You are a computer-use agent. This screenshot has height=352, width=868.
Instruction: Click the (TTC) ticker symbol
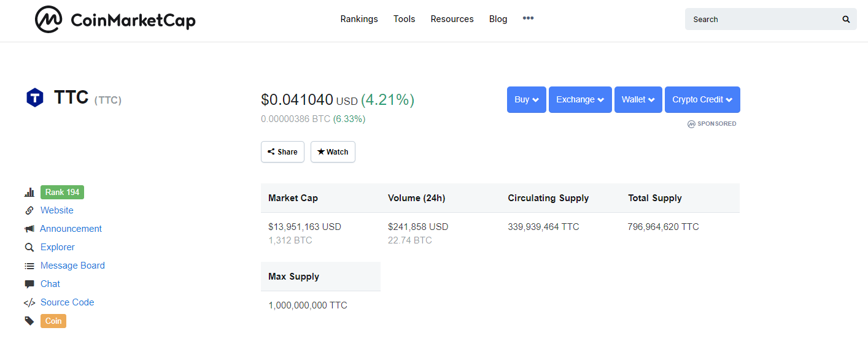coord(108,100)
